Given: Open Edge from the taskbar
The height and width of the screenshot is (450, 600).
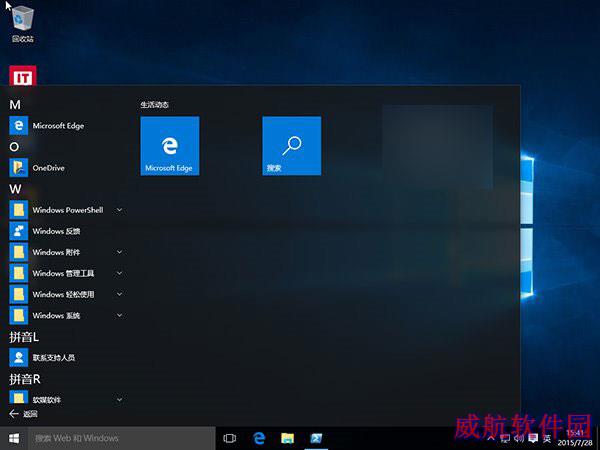Looking at the screenshot, I should pos(259,438).
